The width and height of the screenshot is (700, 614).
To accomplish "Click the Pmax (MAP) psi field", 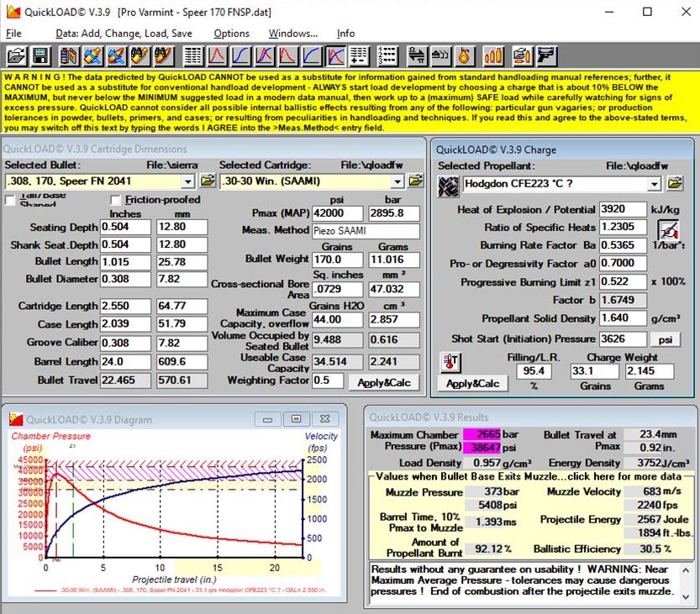I will (x=338, y=213).
